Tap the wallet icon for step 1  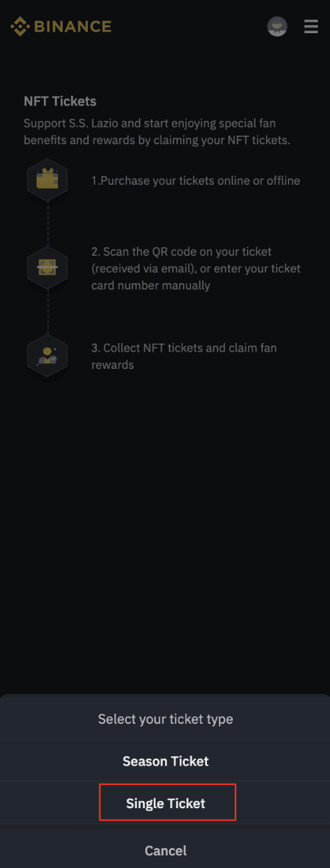pos(47,180)
